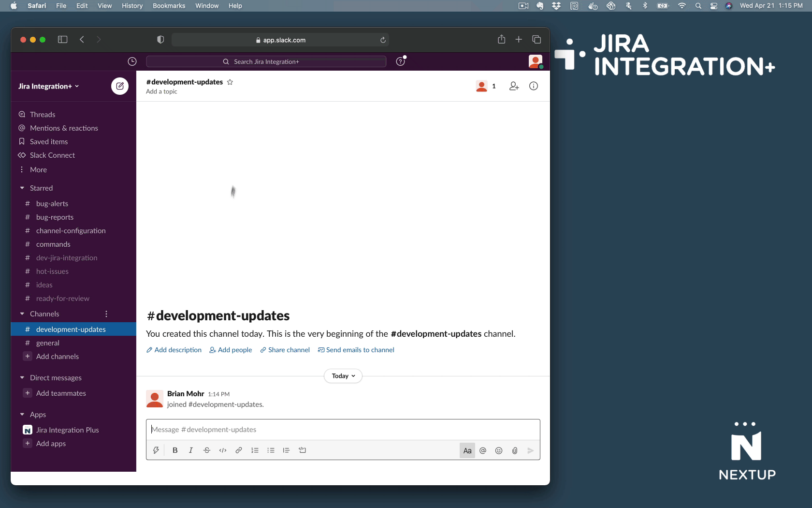This screenshot has width=812, height=508.
Task: Click Add teammates
Action: point(61,393)
